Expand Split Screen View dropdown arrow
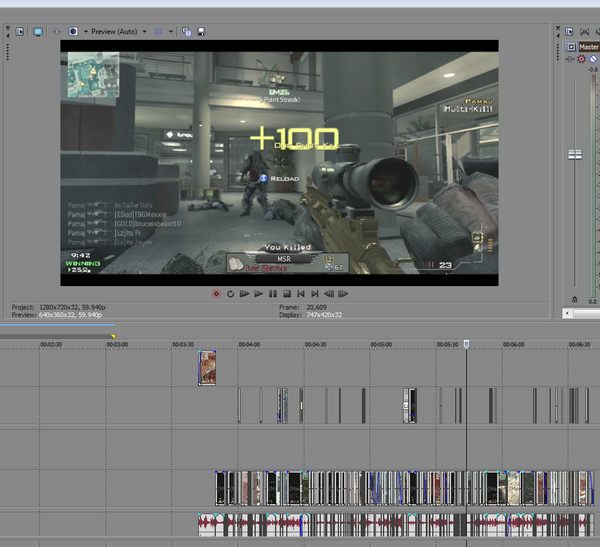600x547 pixels. point(85,31)
